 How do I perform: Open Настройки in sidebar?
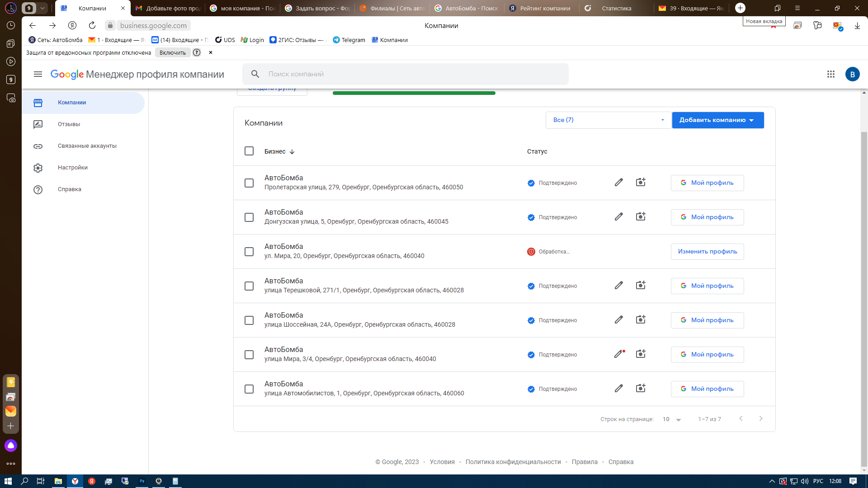tap(83, 168)
